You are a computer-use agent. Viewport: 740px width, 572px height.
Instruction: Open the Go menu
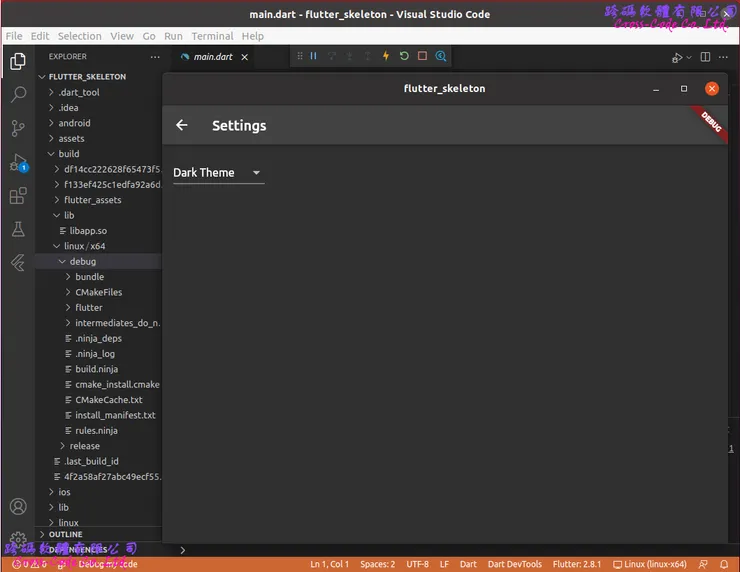[149, 36]
